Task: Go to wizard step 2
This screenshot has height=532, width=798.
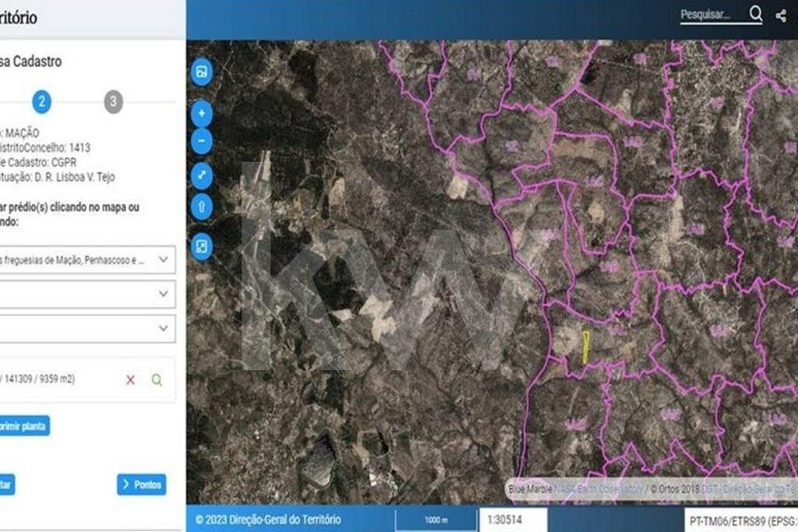Action: (x=41, y=101)
